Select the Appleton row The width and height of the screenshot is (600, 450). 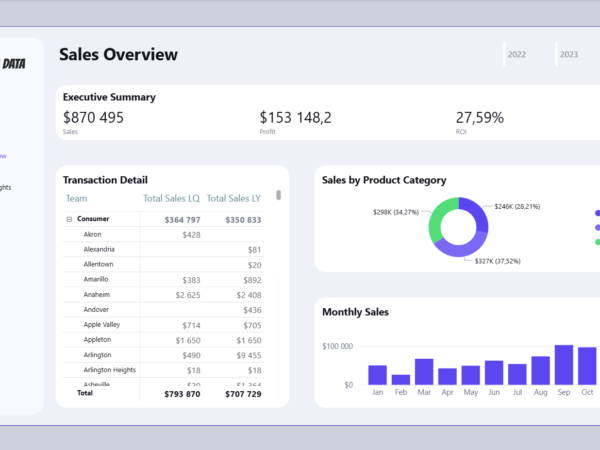163,340
